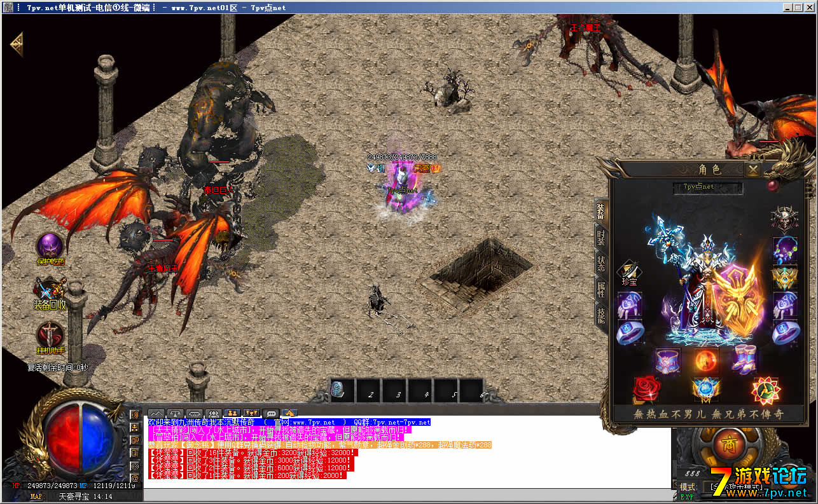This screenshot has height=504, width=818.
Task: Click the golden winged medal slot
Action: point(785,277)
